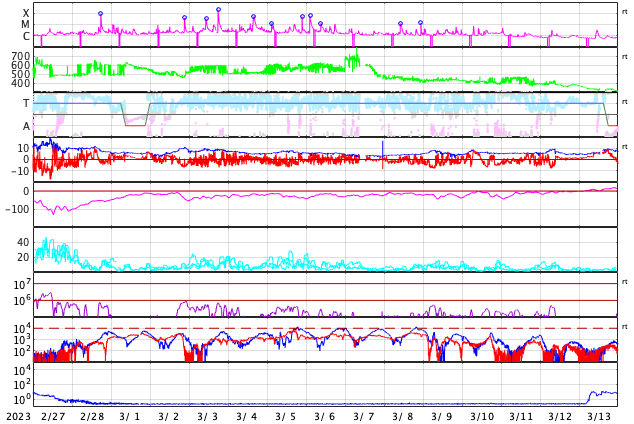Image resolution: width=634 pixels, height=424 pixels.
Task: Click the 2/27 date label
Action: point(53,417)
